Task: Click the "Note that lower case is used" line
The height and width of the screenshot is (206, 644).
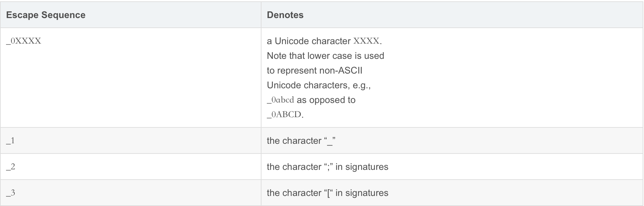Action: 325,56
